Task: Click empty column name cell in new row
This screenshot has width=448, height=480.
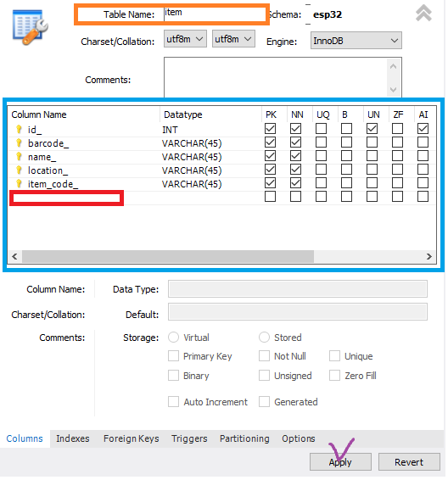Action: [66, 198]
